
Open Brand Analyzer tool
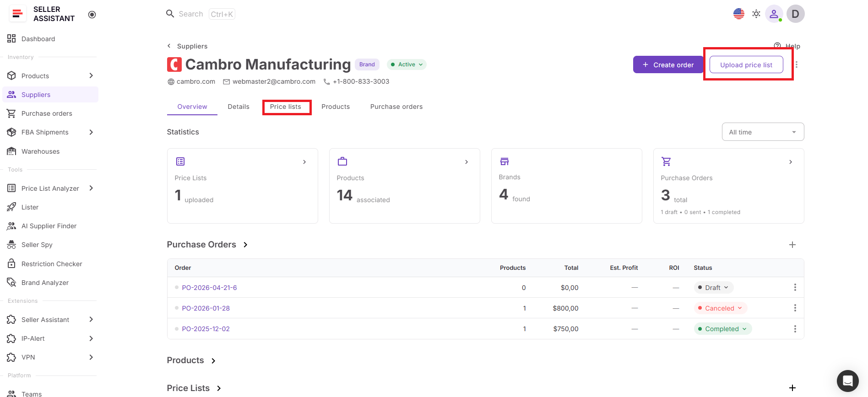[x=45, y=283]
